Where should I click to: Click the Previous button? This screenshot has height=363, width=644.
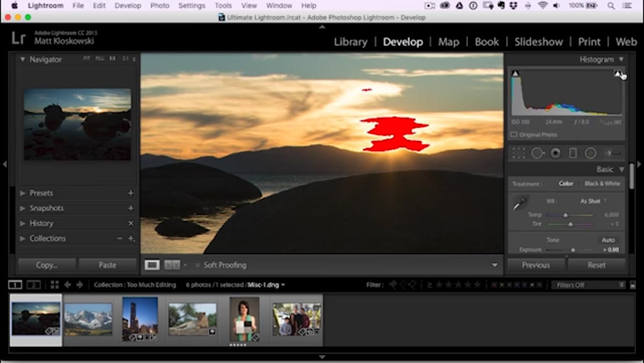pos(536,265)
